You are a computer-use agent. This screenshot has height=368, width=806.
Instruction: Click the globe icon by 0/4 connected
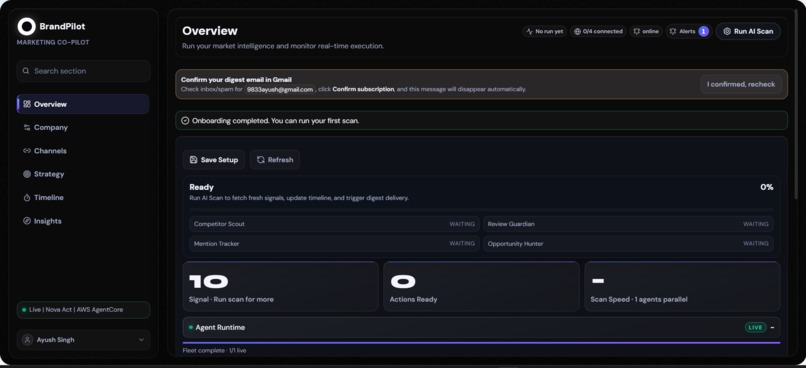point(577,31)
